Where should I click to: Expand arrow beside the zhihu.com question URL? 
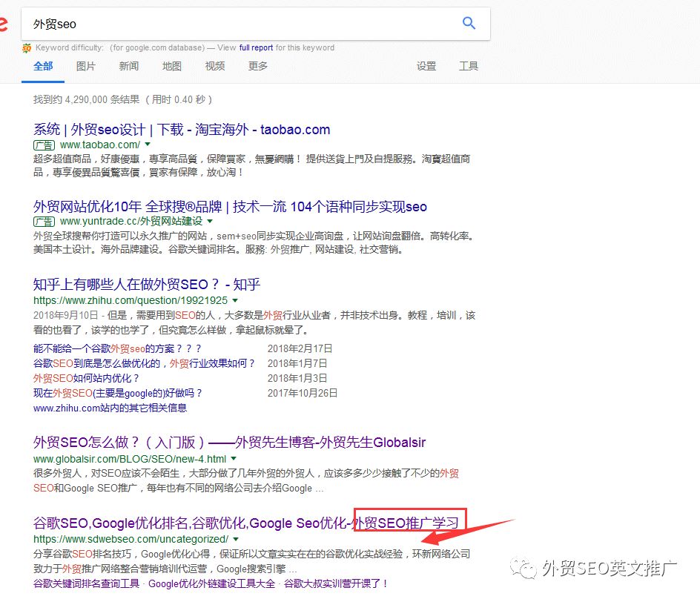[x=236, y=301]
